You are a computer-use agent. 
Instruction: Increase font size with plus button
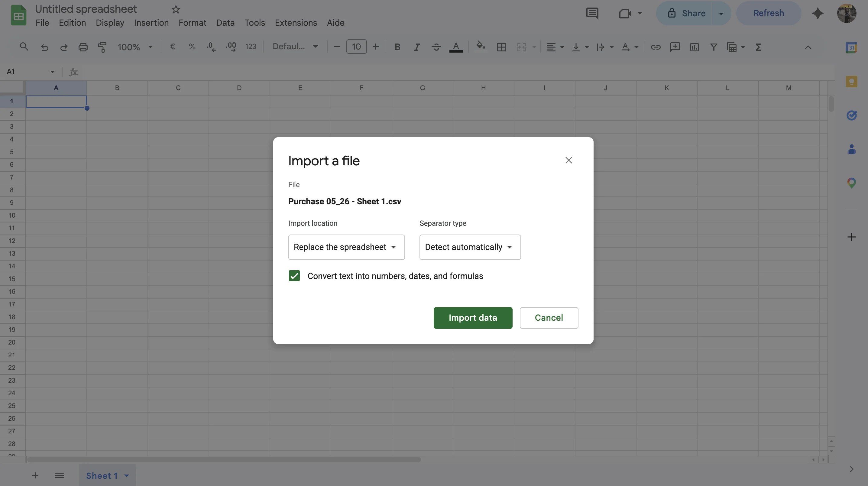pos(376,47)
